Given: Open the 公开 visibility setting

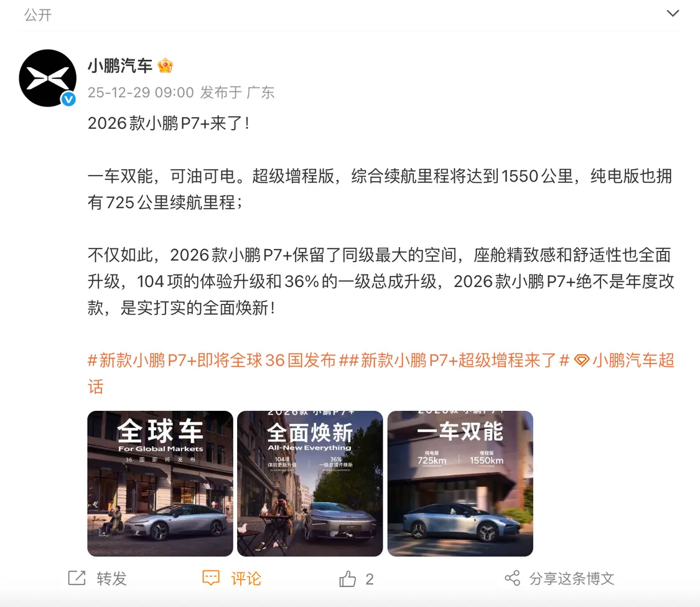Looking at the screenshot, I should tap(38, 15).
